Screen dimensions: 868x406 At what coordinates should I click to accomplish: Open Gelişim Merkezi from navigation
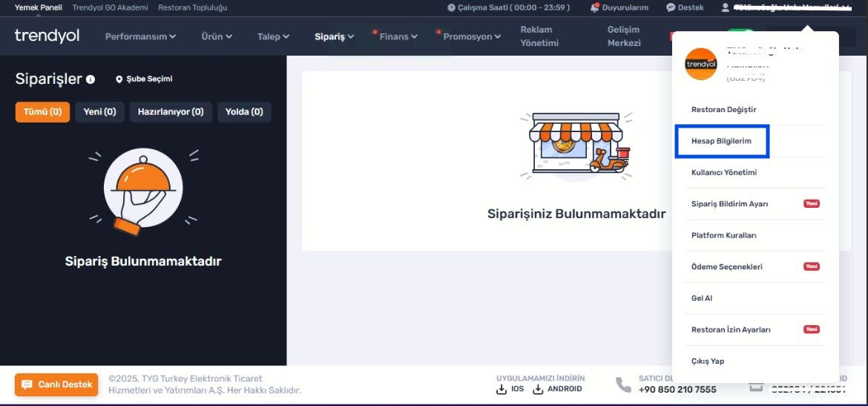tap(624, 36)
